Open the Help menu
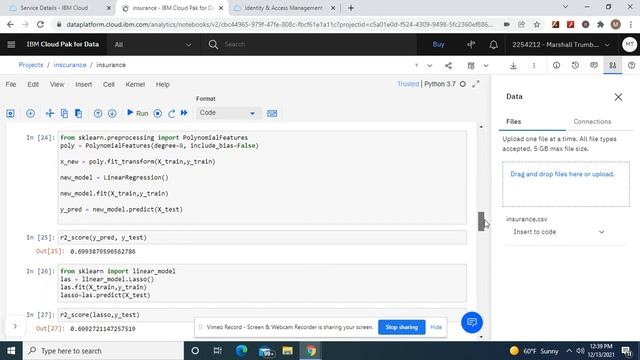This screenshot has width=640, height=360. [162, 84]
